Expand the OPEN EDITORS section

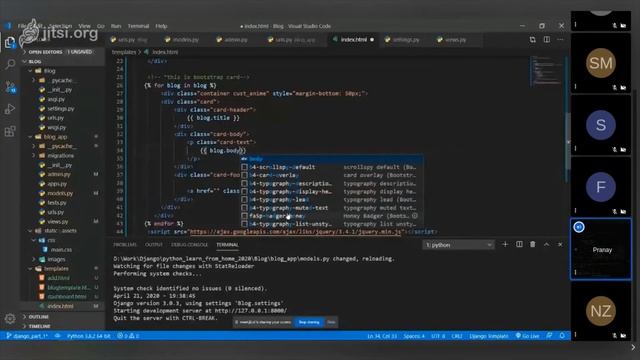pyautogui.click(x=63, y=52)
